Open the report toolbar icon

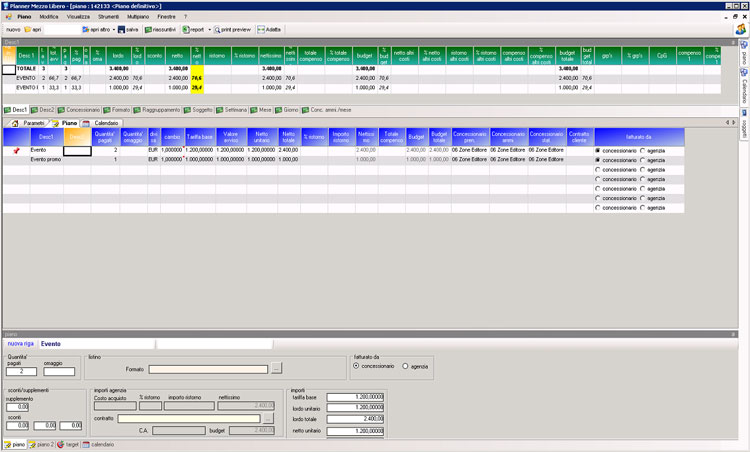pos(186,29)
